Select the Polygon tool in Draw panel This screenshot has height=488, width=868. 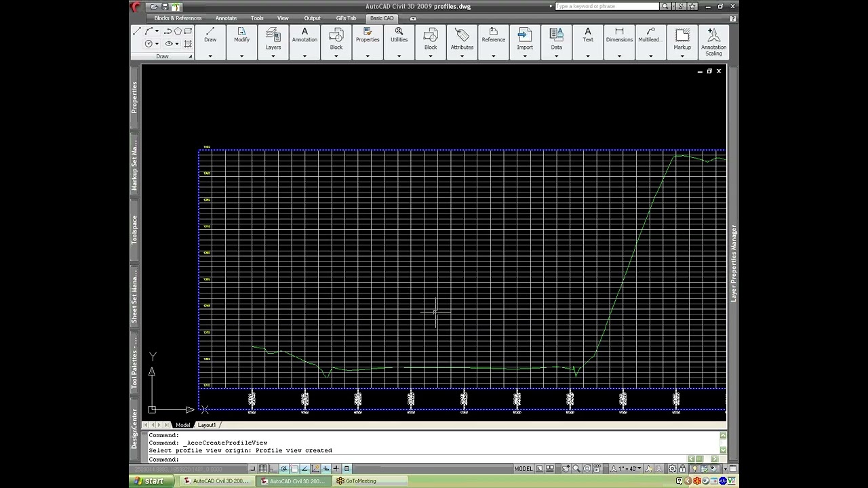point(178,31)
